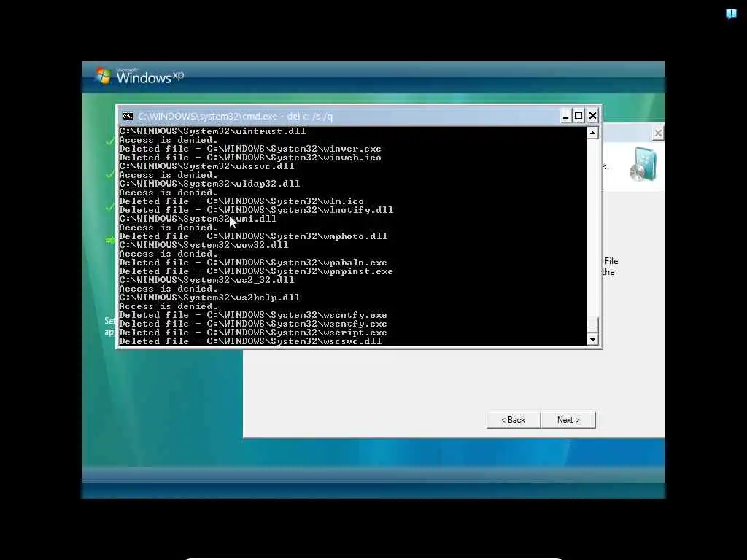This screenshot has width=747, height=560.
Task: Click line 'Deleted file - C:\WINDOWS\System32\wscsvc.dll'
Action: [x=250, y=341]
